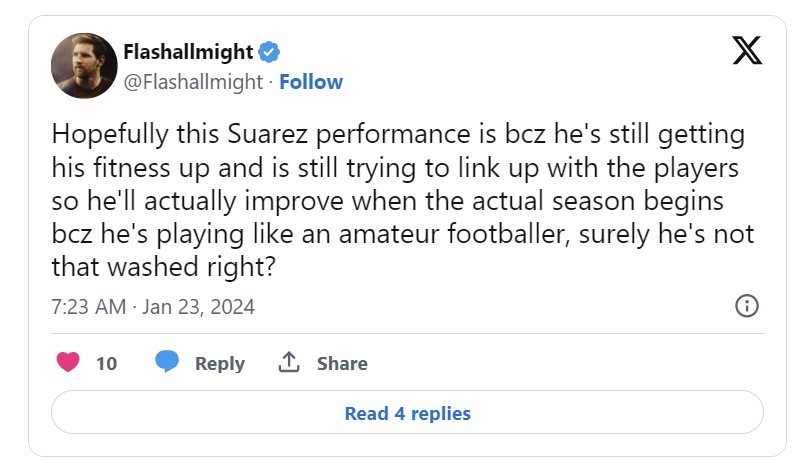Follow the Flashallmight account
Viewport: 808px width, 463px height.
coord(311,82)
